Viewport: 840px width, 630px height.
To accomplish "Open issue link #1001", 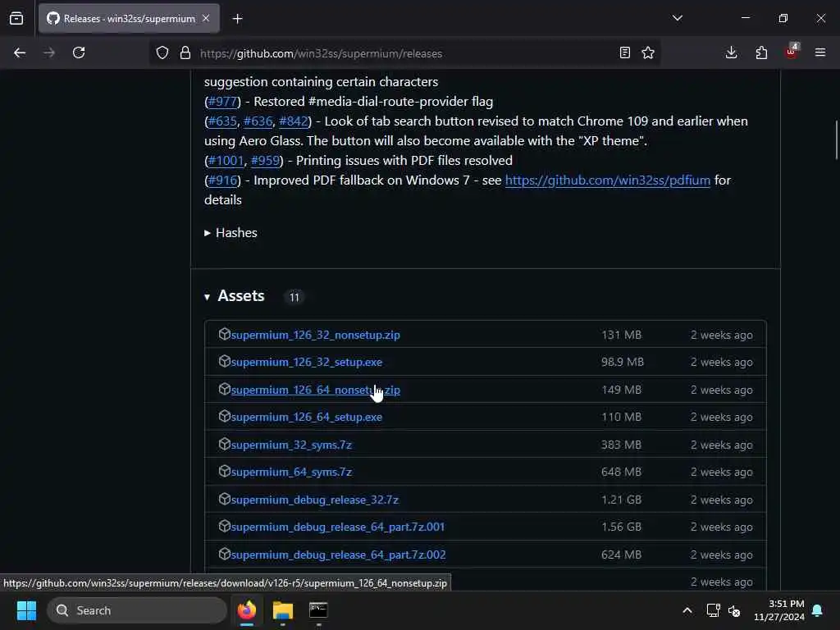I will [x=226, y=161].
